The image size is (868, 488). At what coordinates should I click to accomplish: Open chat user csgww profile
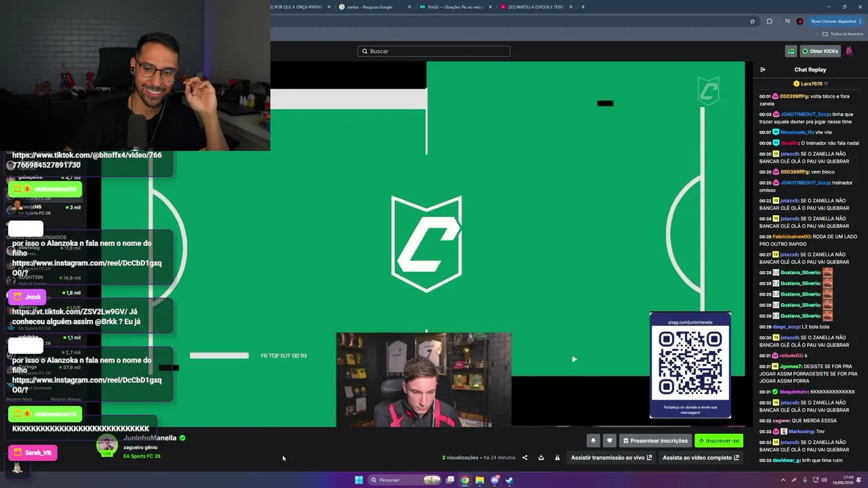click(x=782, y=421)
